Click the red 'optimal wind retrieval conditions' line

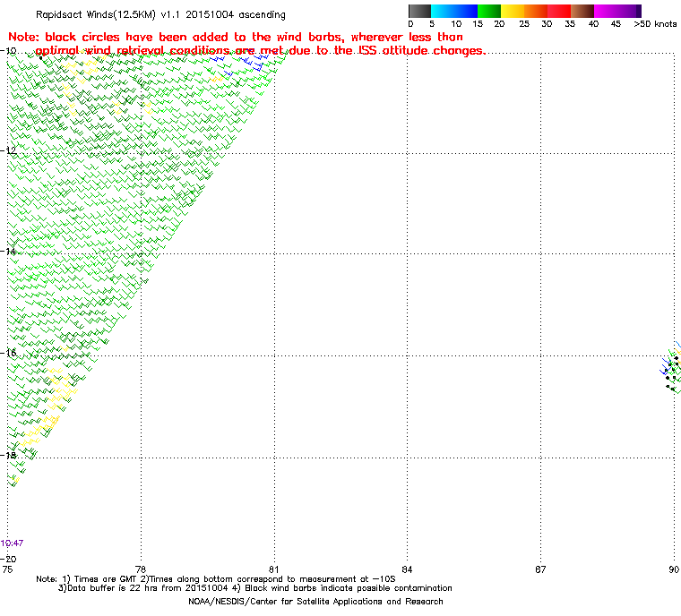click(261, 51)
